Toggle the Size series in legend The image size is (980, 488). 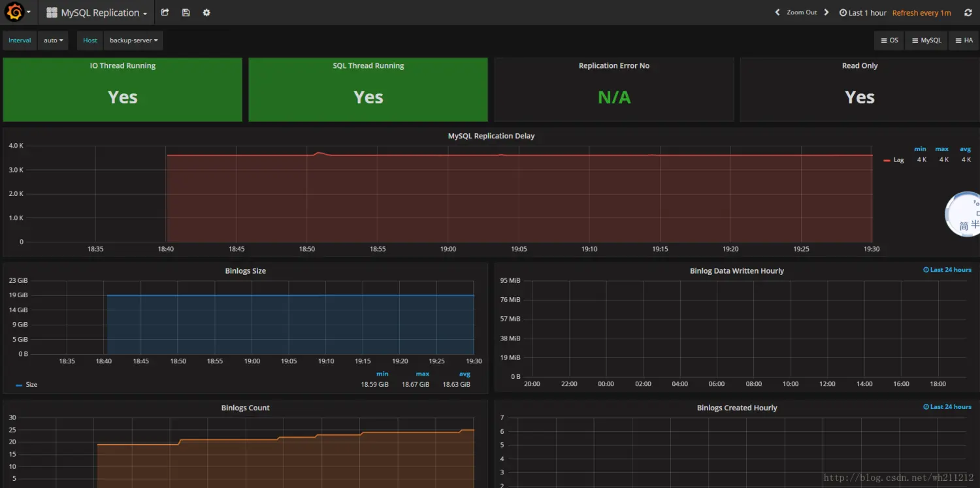pos(31,385)
